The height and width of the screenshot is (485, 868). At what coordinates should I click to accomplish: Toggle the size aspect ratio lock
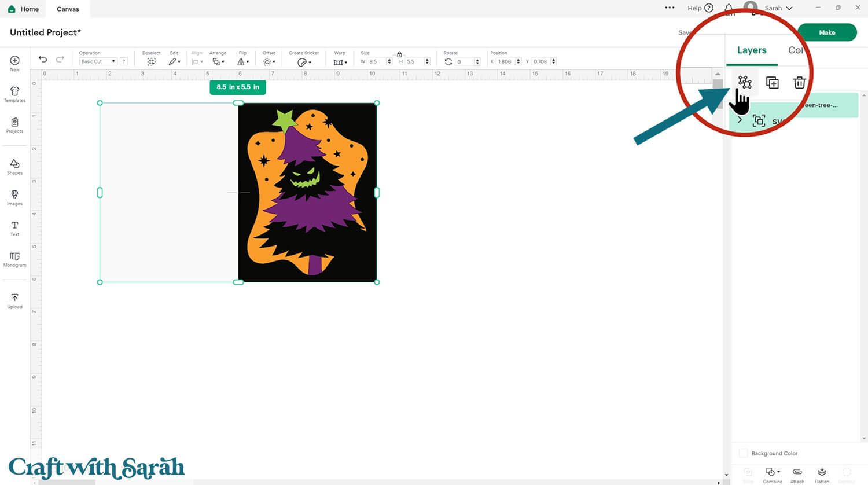coord(399,54)
